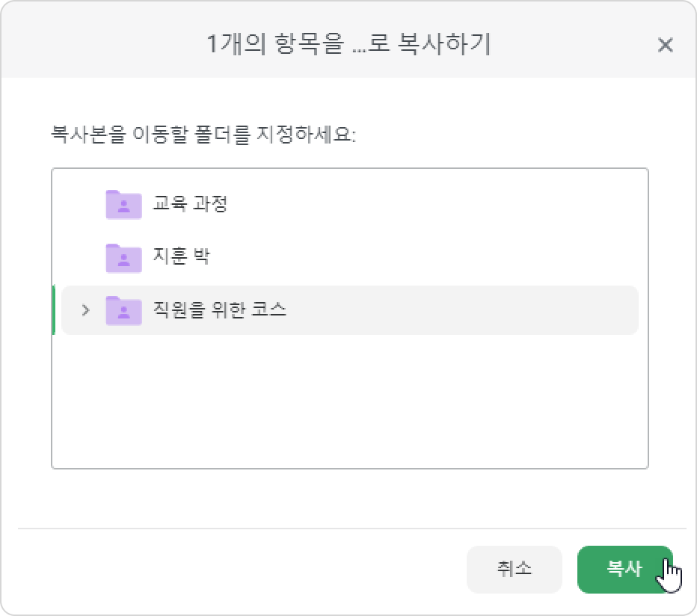Screen dimensions: 697x616
Task: Confirm copy with the green 복사 button
Action: click(625, 570)
